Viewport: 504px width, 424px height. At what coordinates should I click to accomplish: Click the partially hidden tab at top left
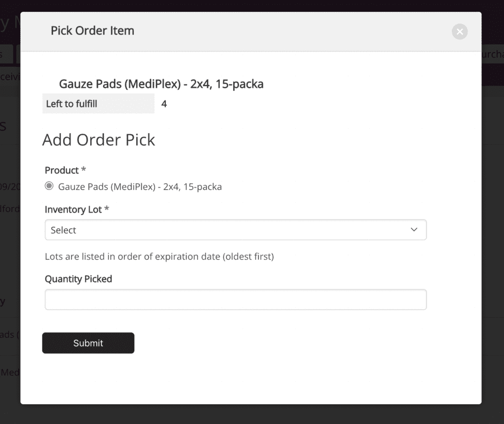6,54
